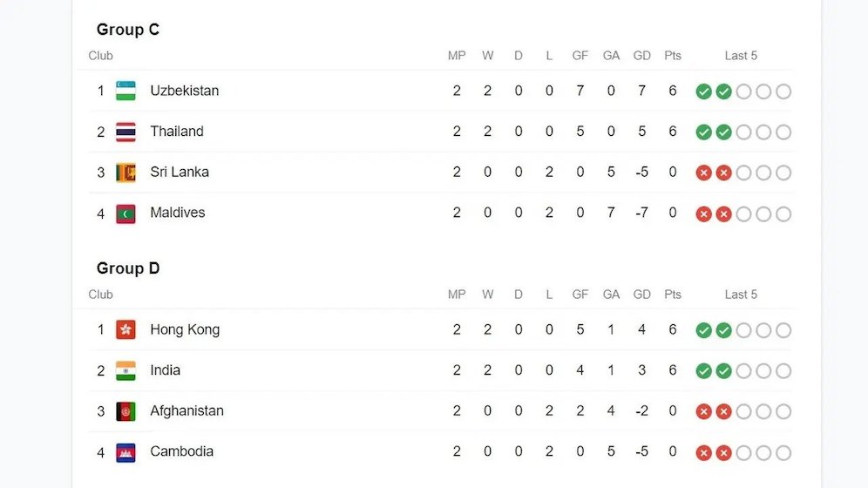Image resolution: width=868 pixels, height=488 pixels.
Task: Click India's second green win indicator
Action: click(723, 370)
